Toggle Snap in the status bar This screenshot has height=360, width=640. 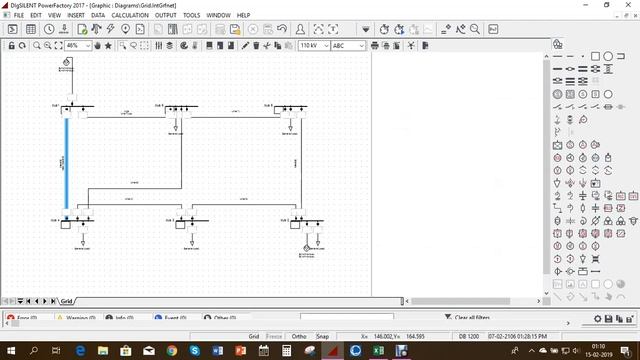322,336
